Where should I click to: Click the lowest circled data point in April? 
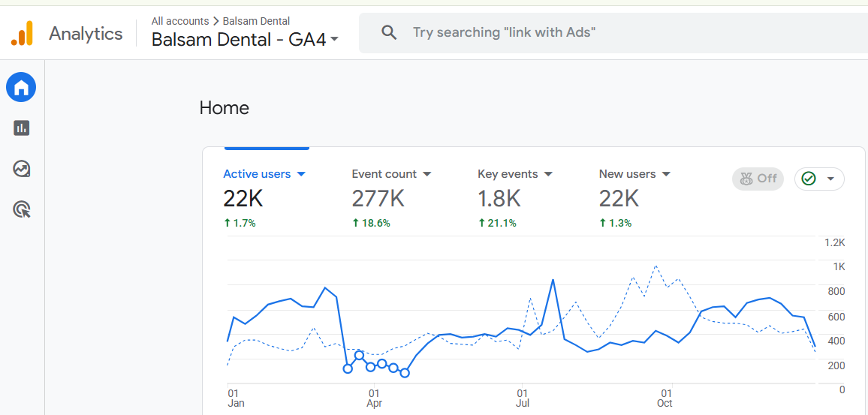coord(405,373)
